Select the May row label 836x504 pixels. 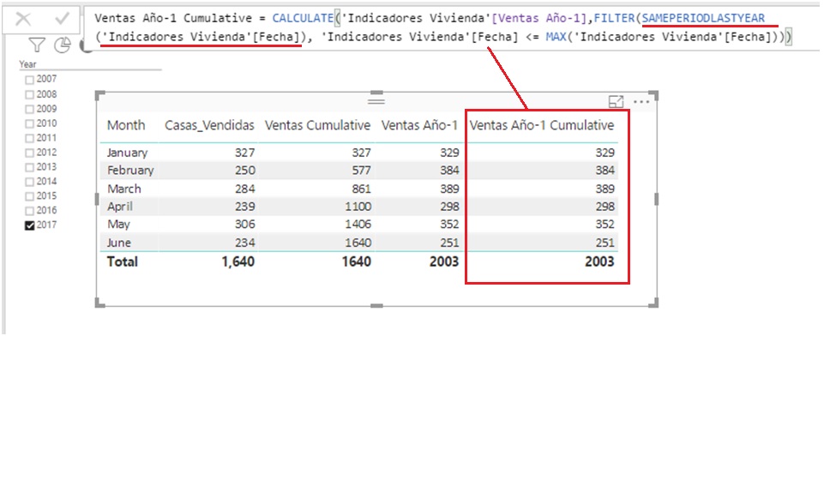click(118, 225)
